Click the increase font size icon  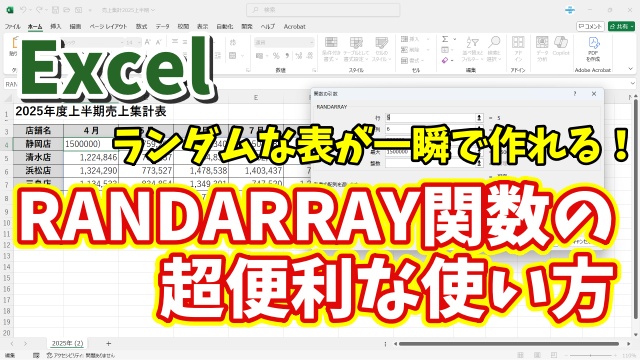coord(148,42)
